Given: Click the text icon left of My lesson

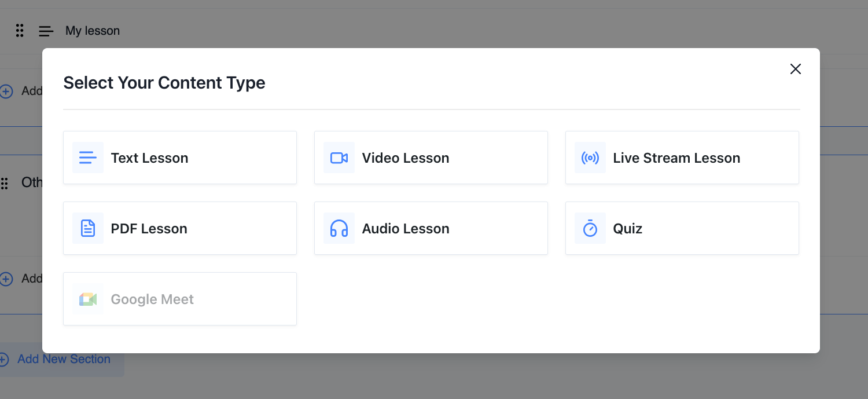Looking at the screenshot, I should [46, 31].
